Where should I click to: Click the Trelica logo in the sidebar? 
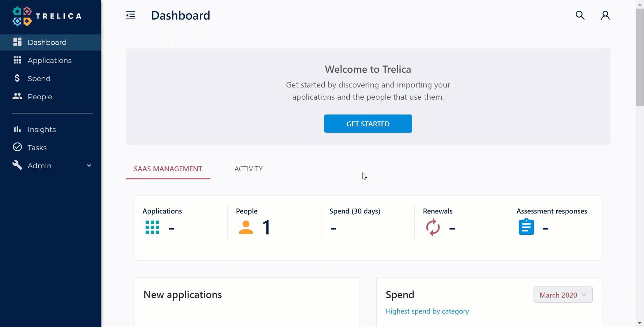coord(47,16)
